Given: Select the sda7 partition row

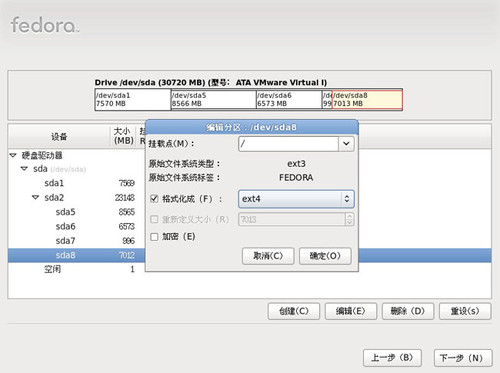Looking at the screenshot, I should coord(77,241).
